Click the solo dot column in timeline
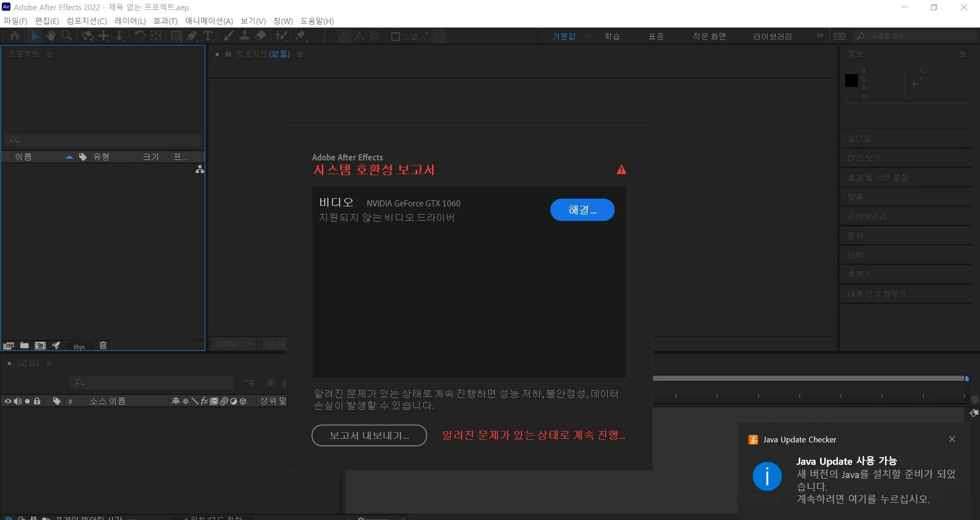This screenshot has width=980, height=520. 28,401
